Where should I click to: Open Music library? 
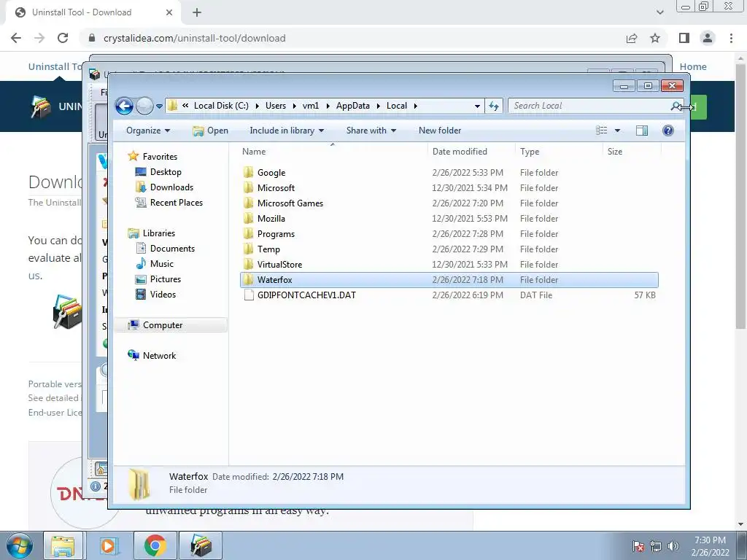[x=161, y=264]
